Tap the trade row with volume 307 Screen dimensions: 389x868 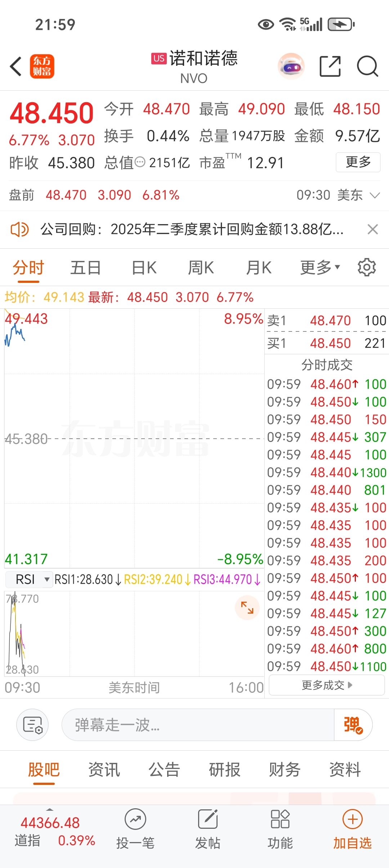(x=327, y=437)
